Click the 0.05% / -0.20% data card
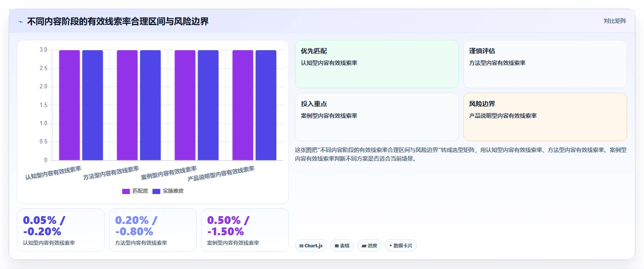Viewport: 644px width, 269px height. point(61,230)
